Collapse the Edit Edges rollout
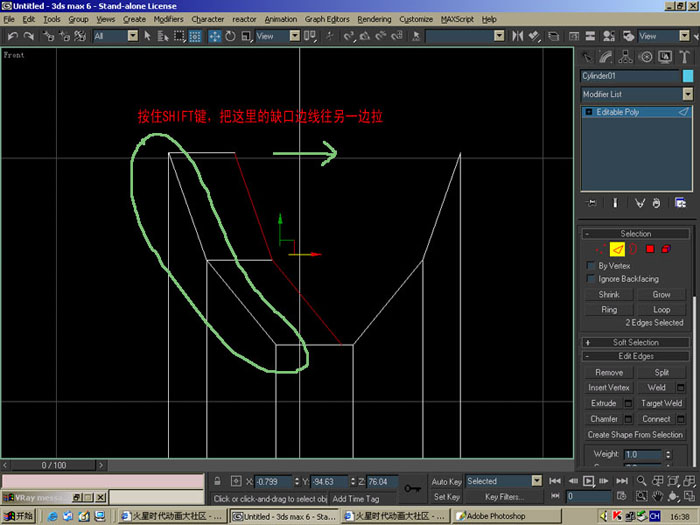The width and height of the screenshot is (700, 525). [x=636, y=356]
